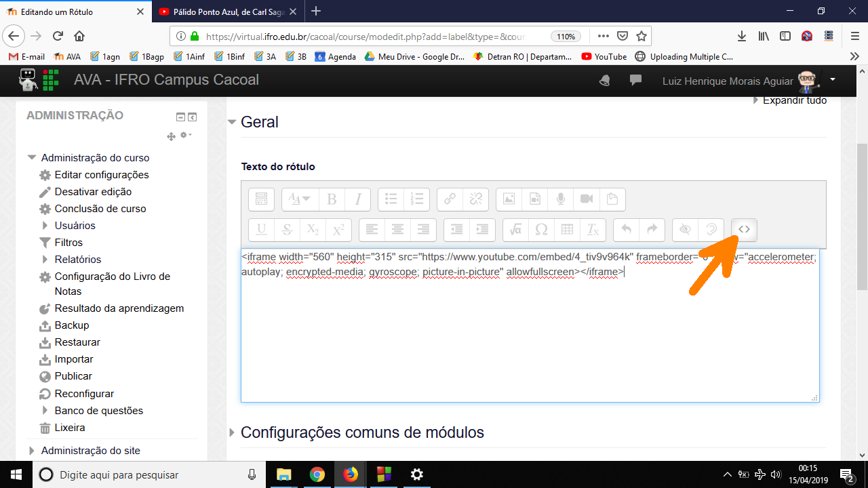Open the notifications bell icon

604,81
